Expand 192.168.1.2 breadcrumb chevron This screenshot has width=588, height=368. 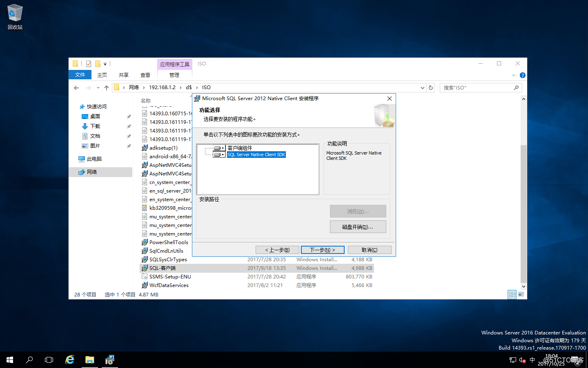pyautogui.click(x=180, y=88)
